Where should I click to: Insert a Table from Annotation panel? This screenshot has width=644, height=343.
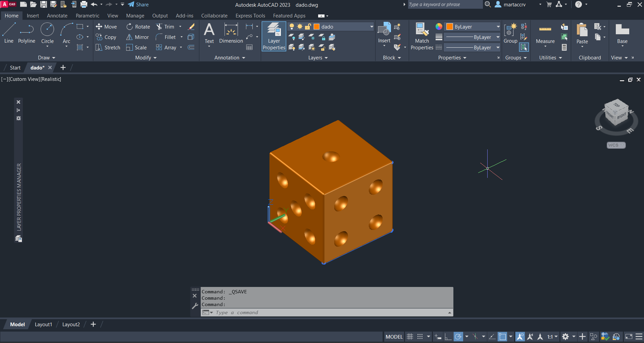coord(249,47)
